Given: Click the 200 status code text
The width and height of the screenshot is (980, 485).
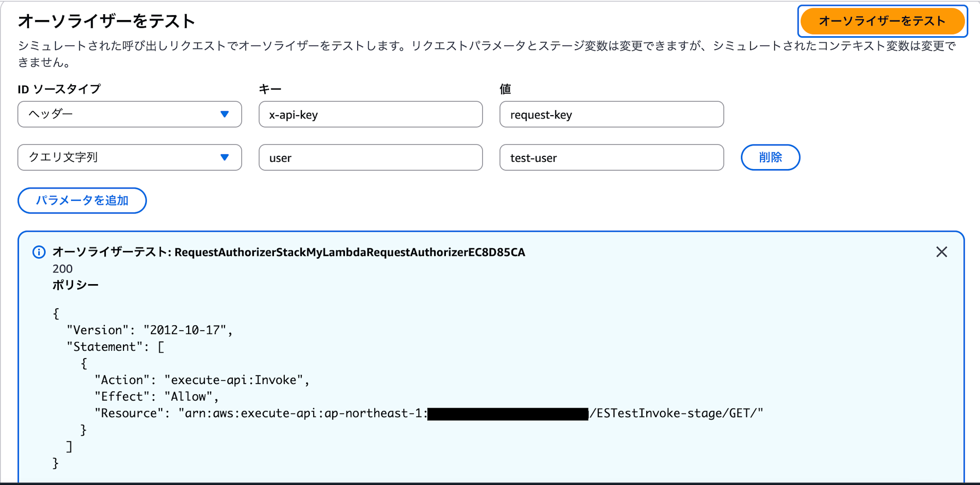Looking at the screenshot, I should (x=62, y=269).
